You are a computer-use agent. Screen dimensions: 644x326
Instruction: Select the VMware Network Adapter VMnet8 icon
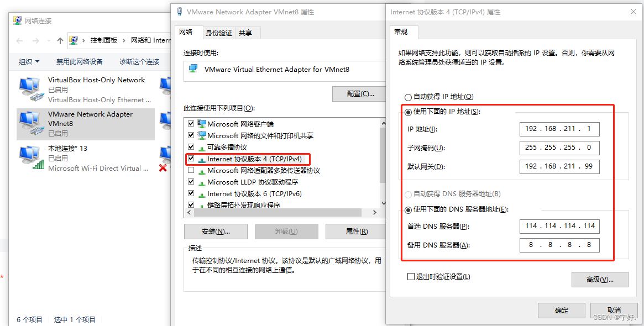click(30, 124)
